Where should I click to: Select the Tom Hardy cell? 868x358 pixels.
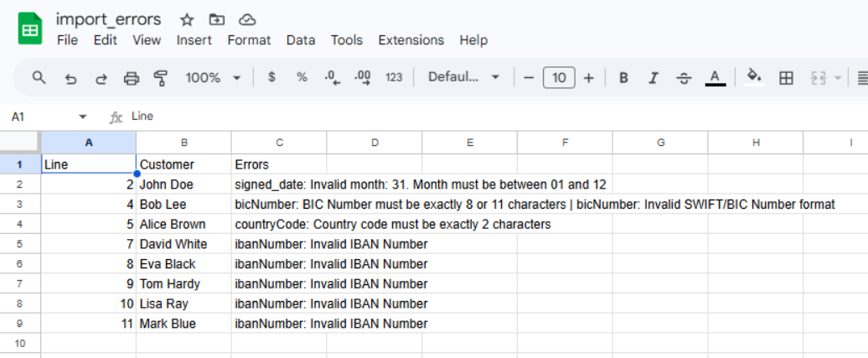pyautogui.click(x=183, y=284)
